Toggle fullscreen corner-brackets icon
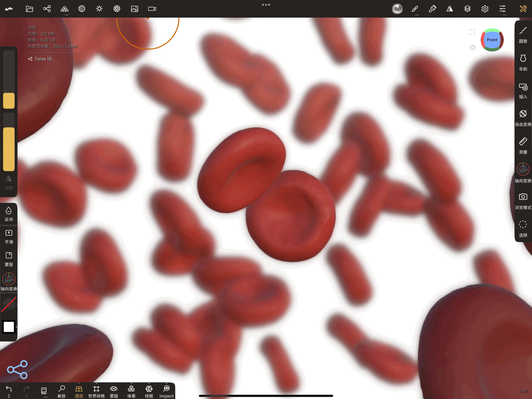 coord(473,32)
